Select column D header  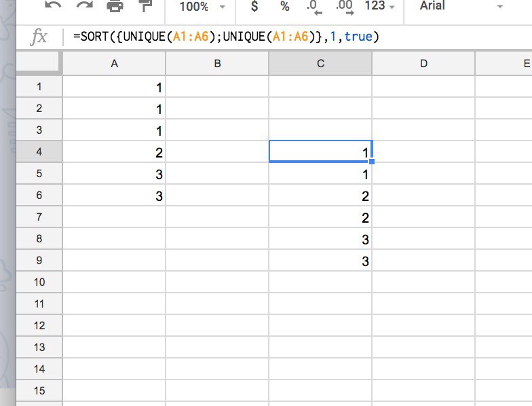pos(423,64)
